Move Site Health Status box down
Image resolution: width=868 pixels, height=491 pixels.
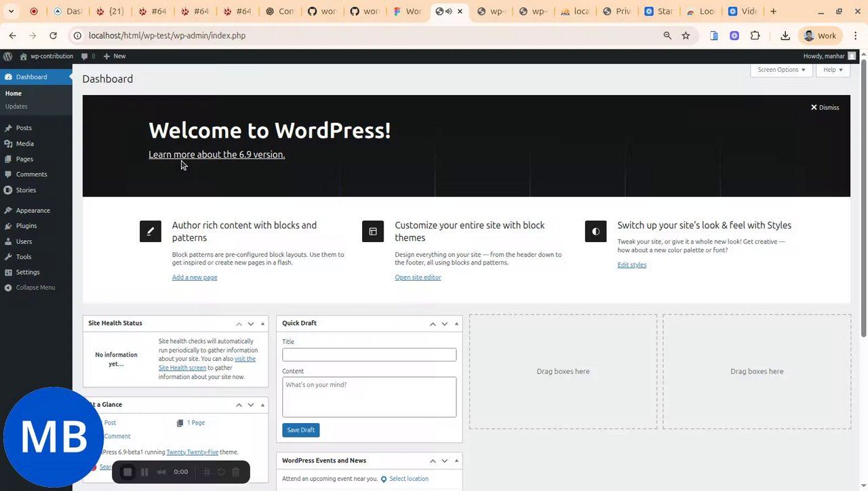pos(251,323)
